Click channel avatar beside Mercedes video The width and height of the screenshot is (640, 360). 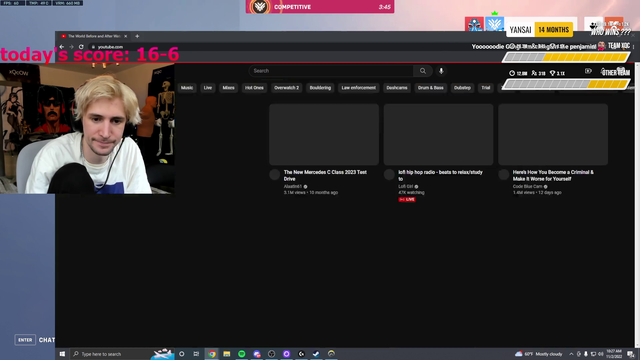pyautogui.click(x=275, y=175)
